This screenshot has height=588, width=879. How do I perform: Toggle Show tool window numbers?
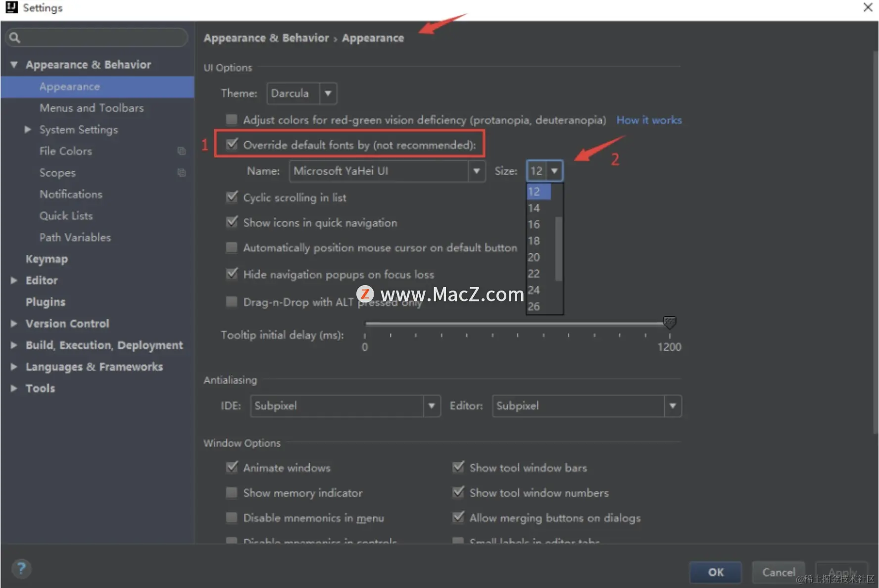click(458, 492)
